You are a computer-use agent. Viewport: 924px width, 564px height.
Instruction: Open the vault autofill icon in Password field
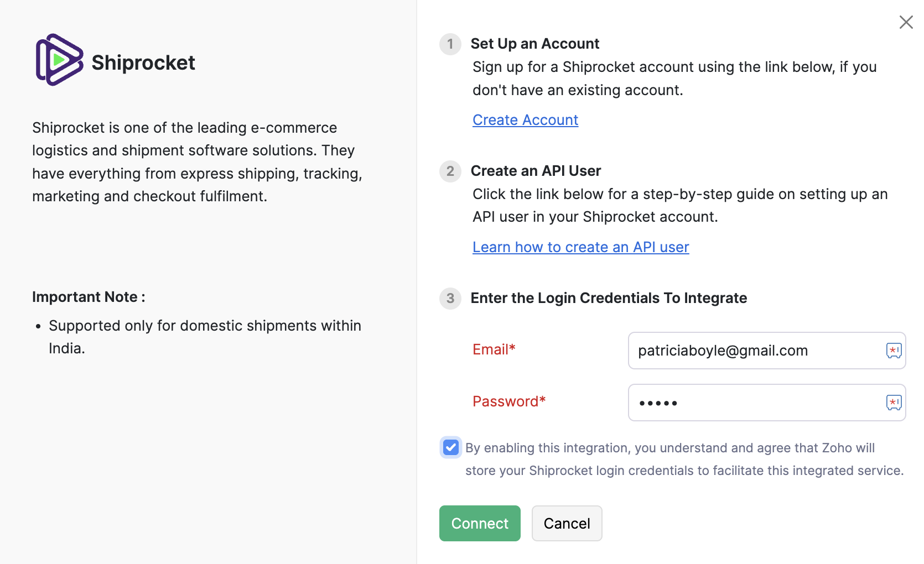(x=893, y=403)
